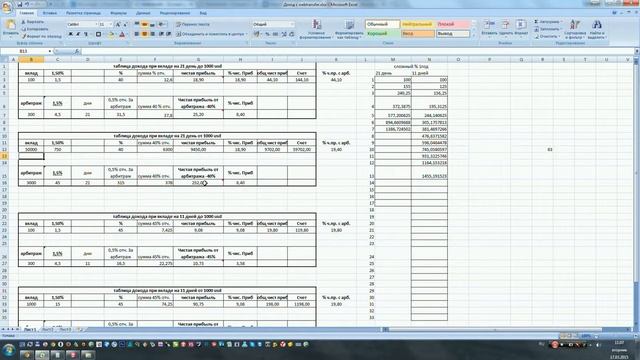Screen dimensions: 640x360
Task: Toggle align text right
Action: tap(152, 34)
